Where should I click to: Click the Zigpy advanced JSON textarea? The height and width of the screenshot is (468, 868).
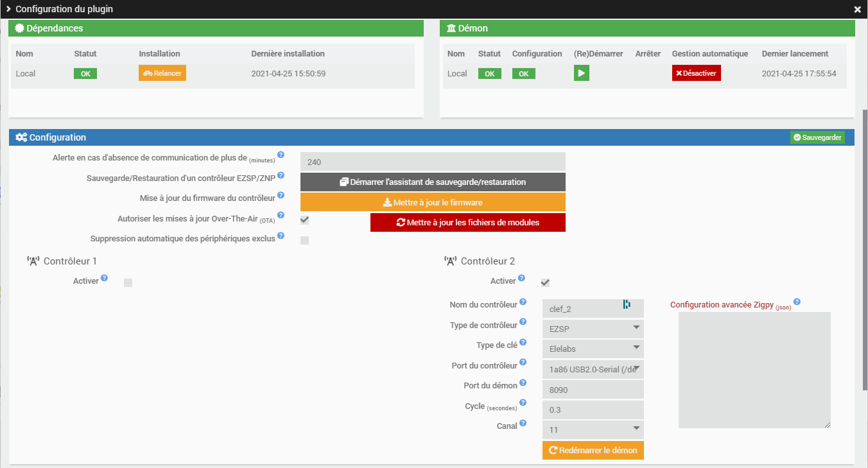(754, 370)
